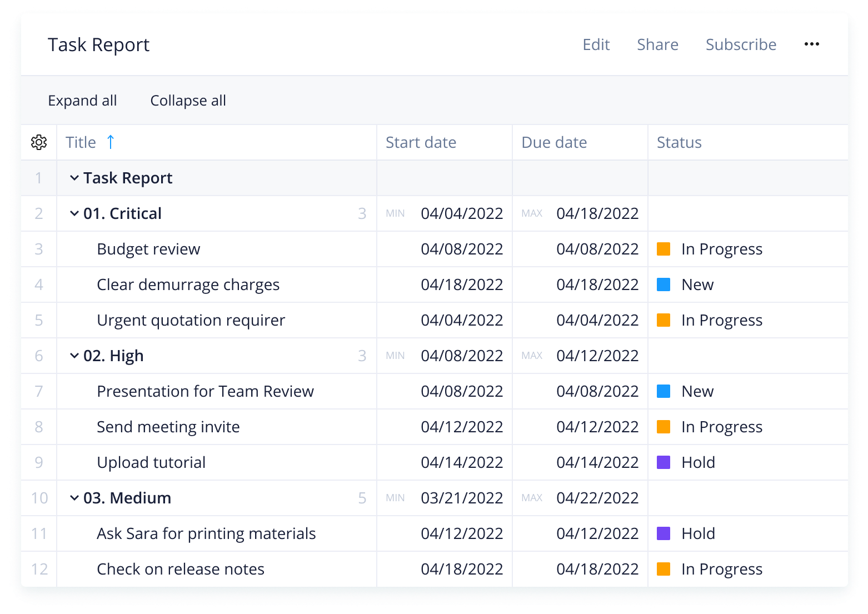Click orange status swatch for Urgent quotation requirer
The width and height of the screenshot is (868, 614).
pyautogui.click(x=664, y=320)
